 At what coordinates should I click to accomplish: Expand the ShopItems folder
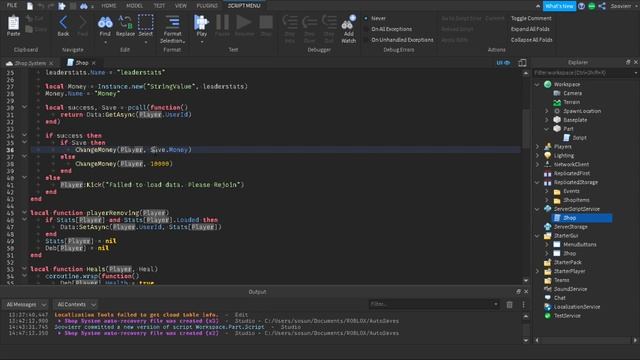(x=547, y=200)
